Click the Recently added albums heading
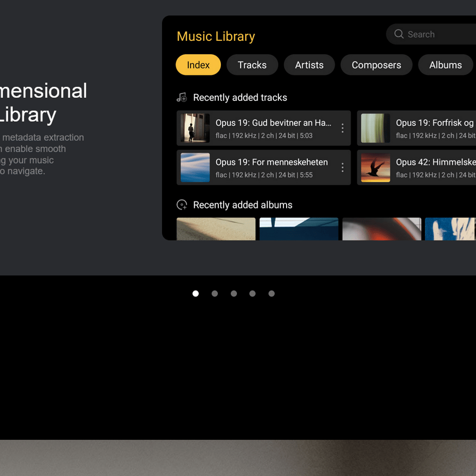The width and height of the screenshot is (476, 476). (x=243, y=205)
